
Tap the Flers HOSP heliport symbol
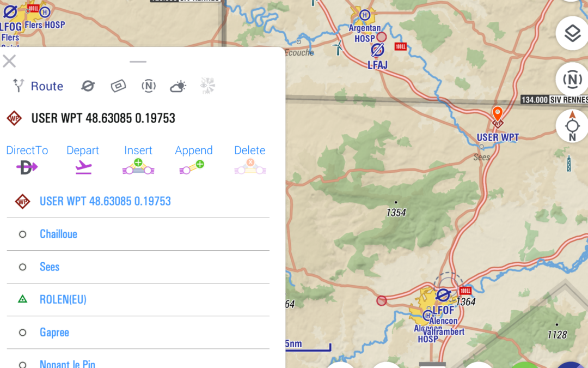pos(45,13)
